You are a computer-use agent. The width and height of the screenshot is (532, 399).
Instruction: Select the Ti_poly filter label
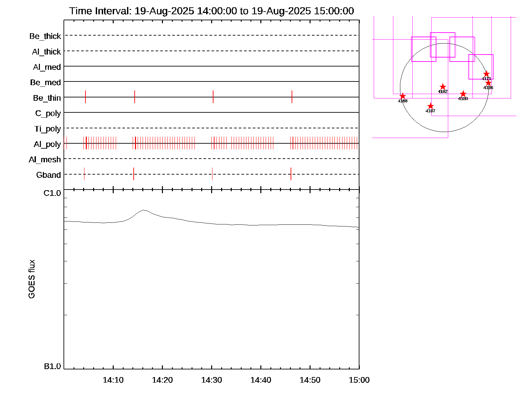point(48,129)
